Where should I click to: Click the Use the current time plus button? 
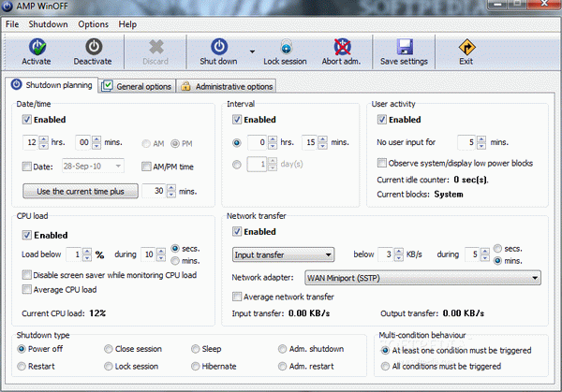[81, 191]
